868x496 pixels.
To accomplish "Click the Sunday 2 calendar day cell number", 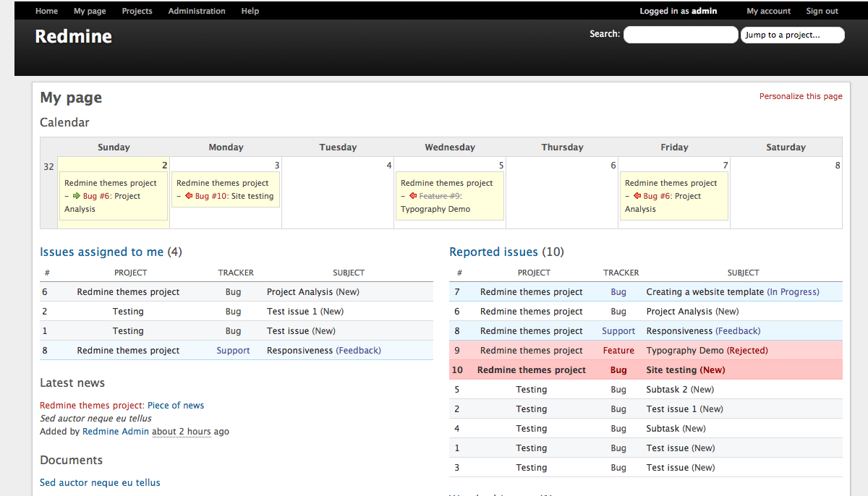I will tap(164, 166).
